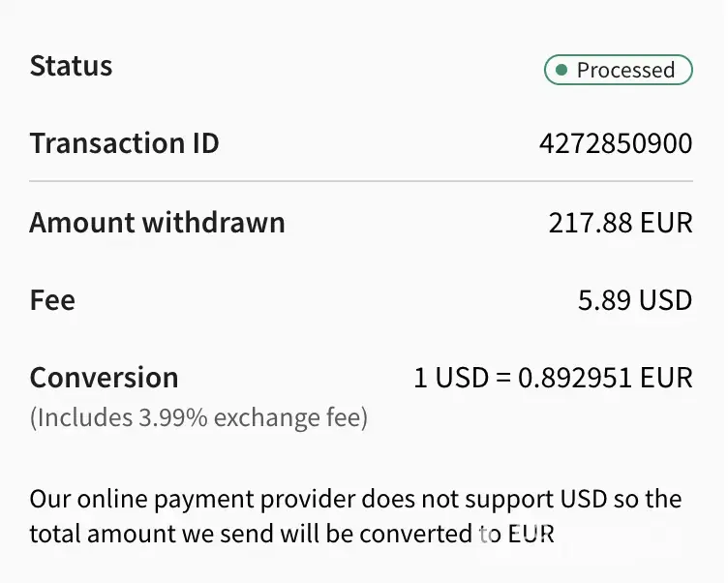This screenshot has height=583, width=728.
Task: Click the 0.892951 EUR rate figure
Action: [605, 378]
